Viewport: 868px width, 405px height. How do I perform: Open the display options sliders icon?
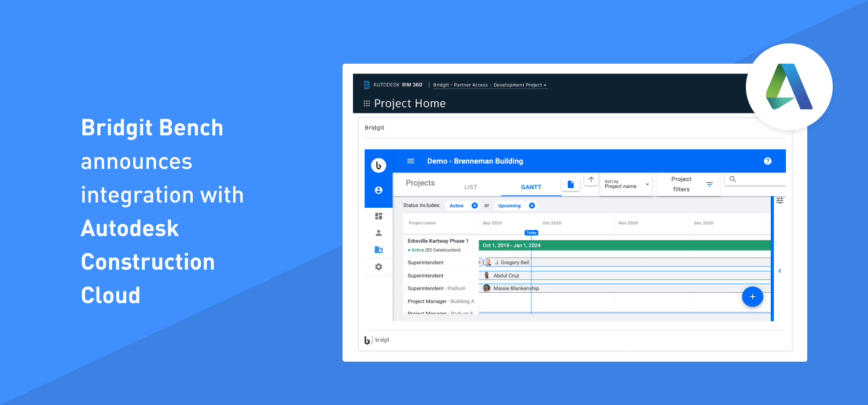tap(780, 200)
